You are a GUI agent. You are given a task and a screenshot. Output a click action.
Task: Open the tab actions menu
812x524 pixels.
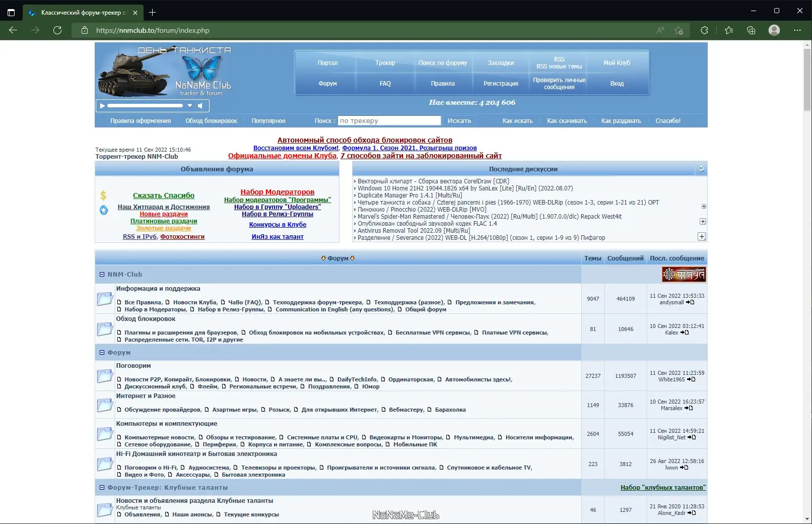(x=11, y=13)
